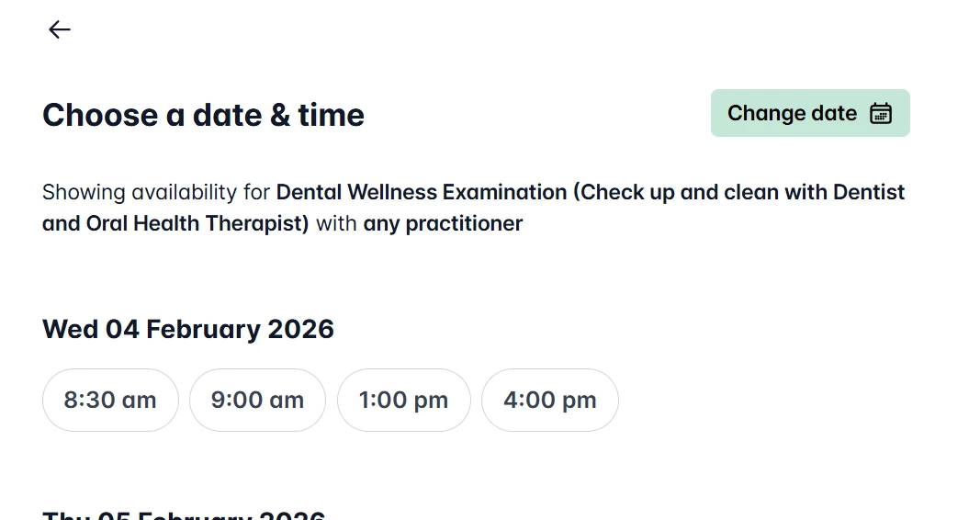Click the 'and Oral Health Therapist)' text
The height and width of the screenshot is (520, 980).
click(x=175, y=223)
